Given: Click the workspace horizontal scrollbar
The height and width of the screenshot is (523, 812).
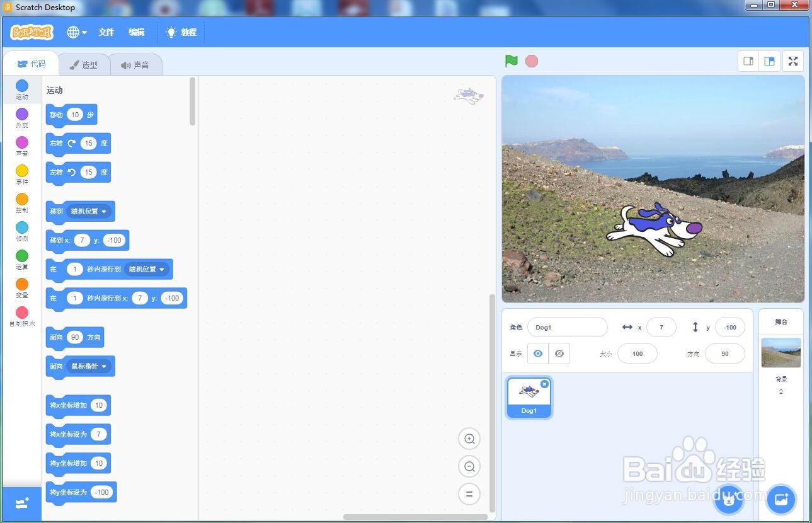Looking at the screenshot, I should 415,517.
